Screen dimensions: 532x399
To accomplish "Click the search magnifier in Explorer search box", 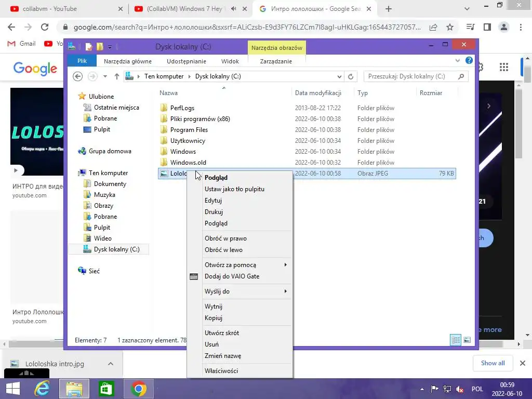I will click(461, 76).
